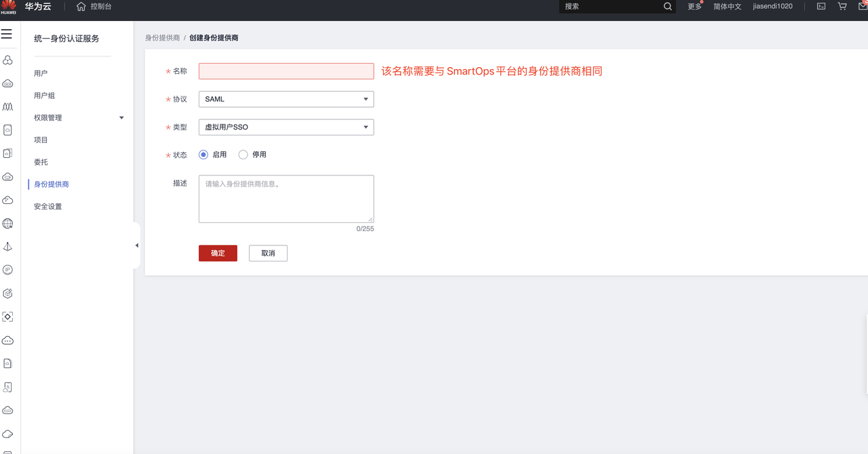868x454 pixels.
Task: Click the cloud with three dots icon
Action: 7,340
